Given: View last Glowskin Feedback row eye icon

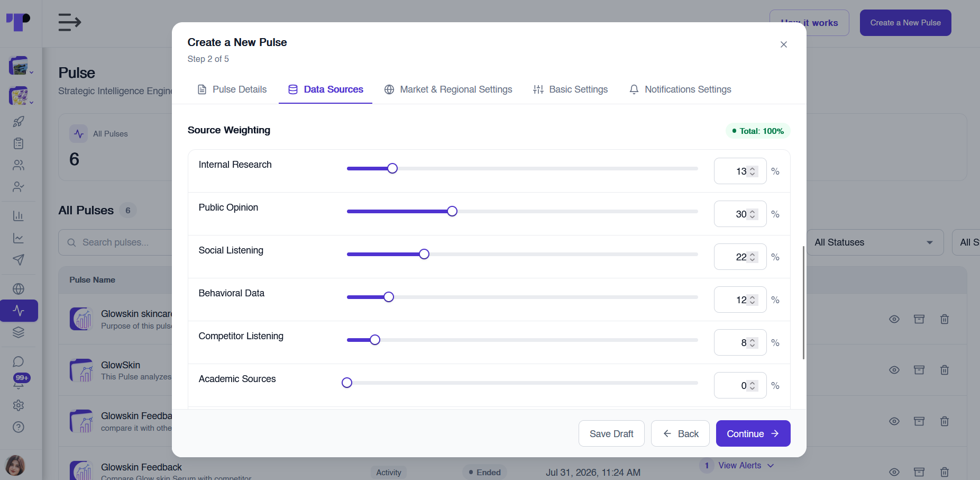Looking at the screenshot, I should click(894, 472).
